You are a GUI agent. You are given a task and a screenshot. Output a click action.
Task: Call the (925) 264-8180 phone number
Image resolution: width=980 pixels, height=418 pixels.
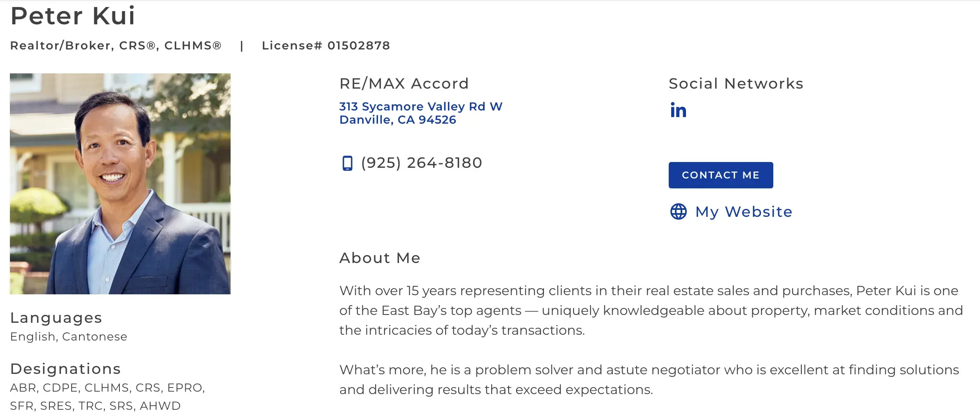[421, 163]
